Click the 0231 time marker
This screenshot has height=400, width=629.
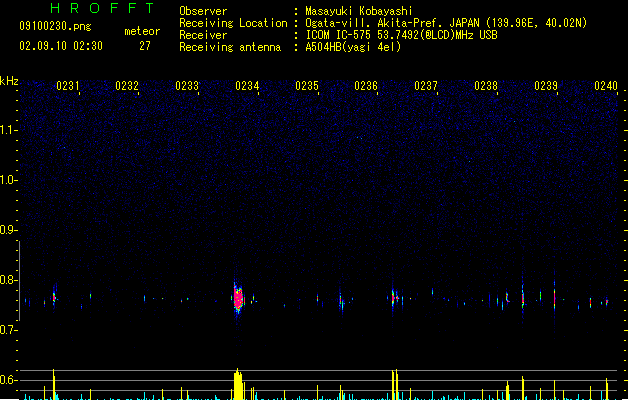coord(67,86)
